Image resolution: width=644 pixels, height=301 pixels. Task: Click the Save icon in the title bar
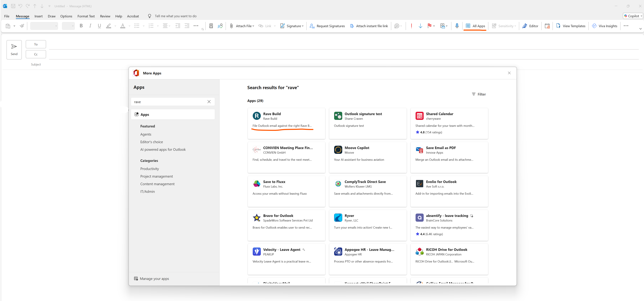[x=13, y=6]
